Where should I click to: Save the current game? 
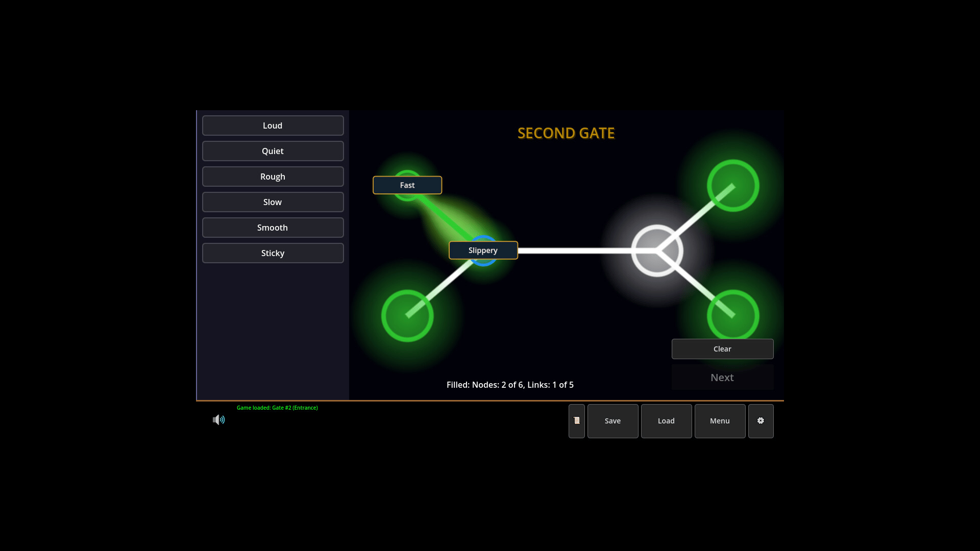pos(612,421)
